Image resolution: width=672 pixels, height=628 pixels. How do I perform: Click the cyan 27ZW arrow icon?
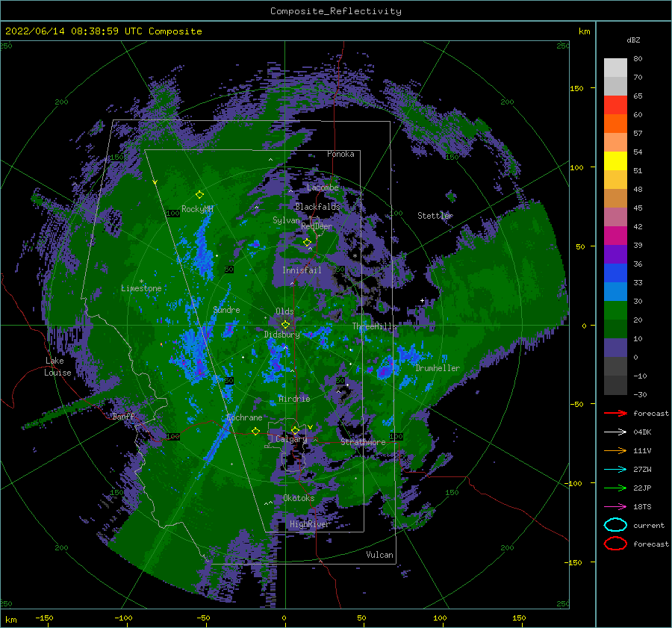[615, 469]
